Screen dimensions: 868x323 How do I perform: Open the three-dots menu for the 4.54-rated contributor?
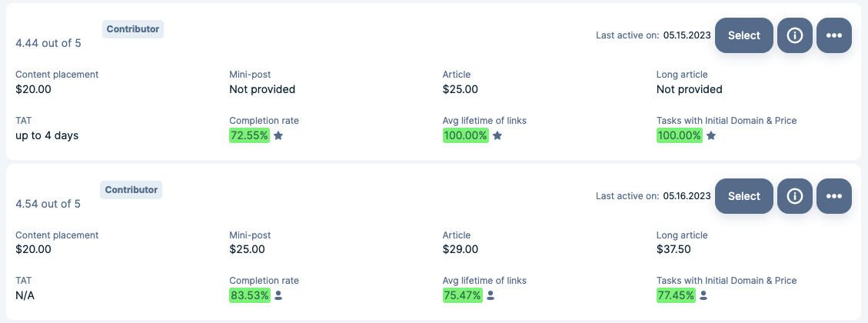click(x=833, y=196)
